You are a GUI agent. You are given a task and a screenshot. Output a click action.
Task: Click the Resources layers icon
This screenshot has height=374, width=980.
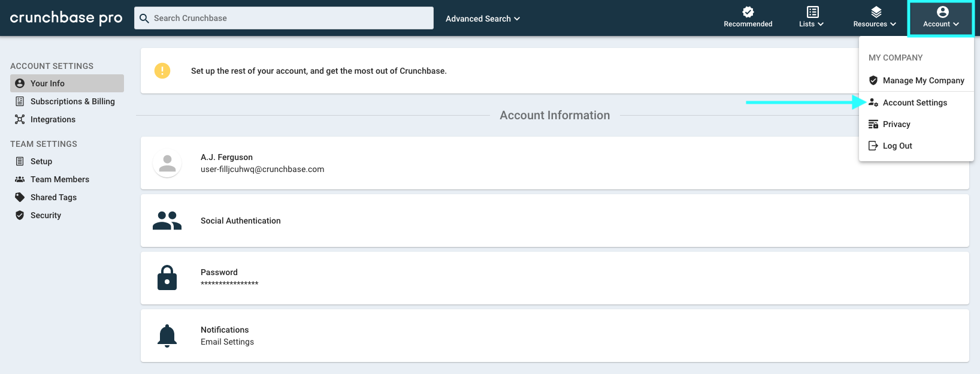[x=876, y=11]
